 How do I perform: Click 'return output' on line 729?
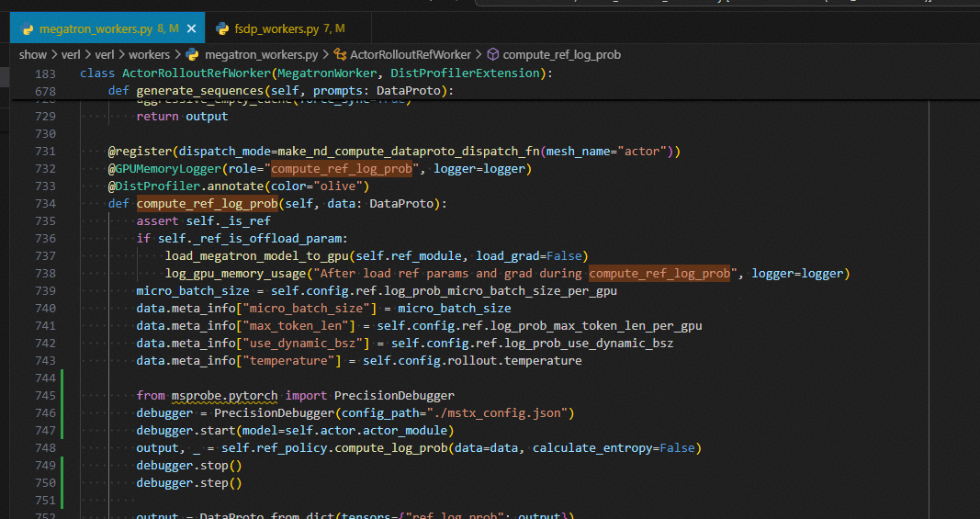(x=182, y=116)
